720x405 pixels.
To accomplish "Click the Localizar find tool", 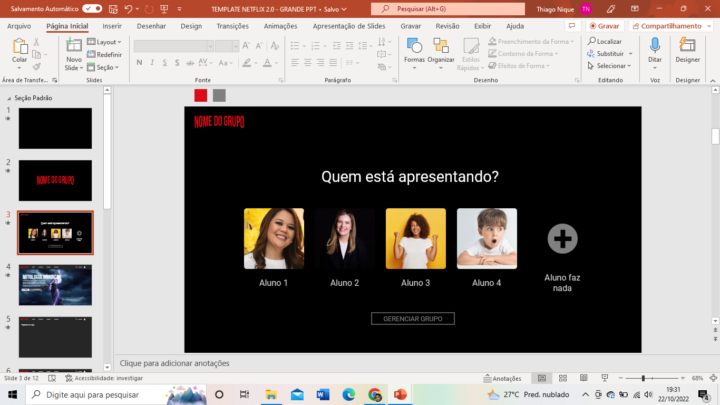I will (609, 41).
